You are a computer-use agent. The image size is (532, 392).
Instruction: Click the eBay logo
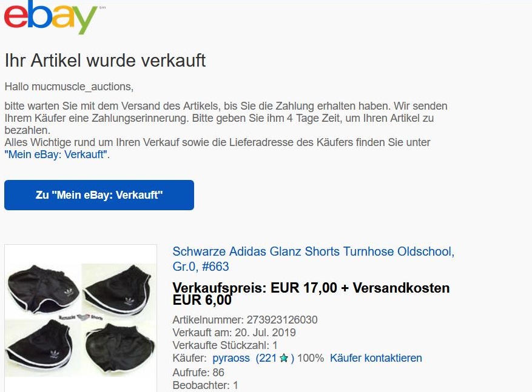51,16
